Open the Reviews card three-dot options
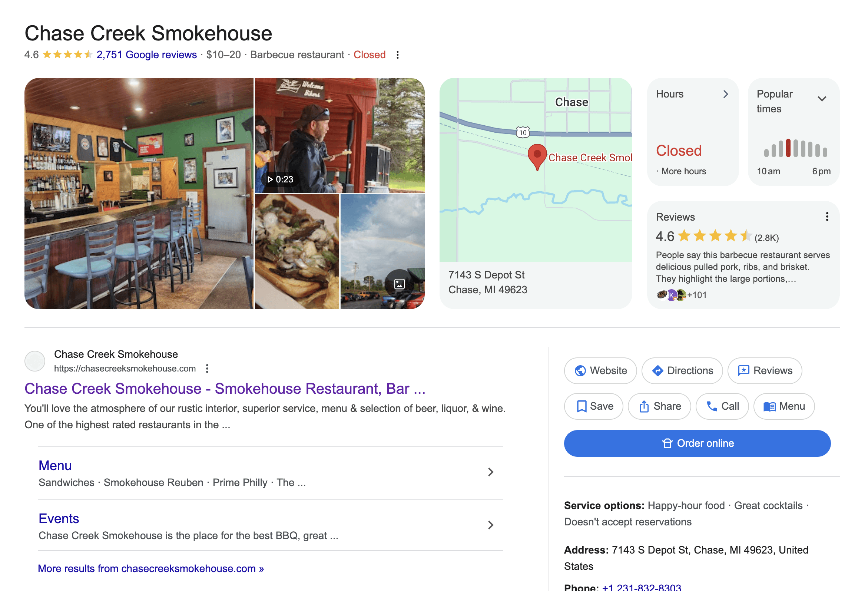This screenshot has width=868, height=591. pyautogui.click(x=827, y=217)
